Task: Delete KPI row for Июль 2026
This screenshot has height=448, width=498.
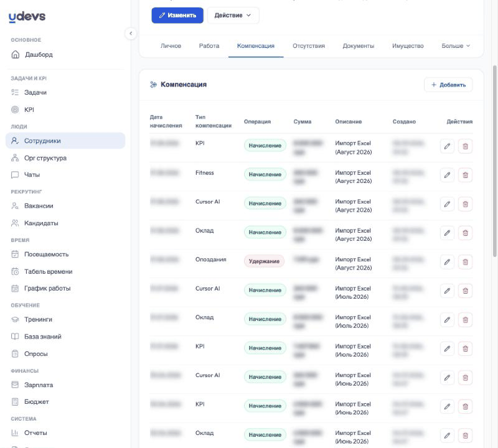Action: click(x=465, y=348)
